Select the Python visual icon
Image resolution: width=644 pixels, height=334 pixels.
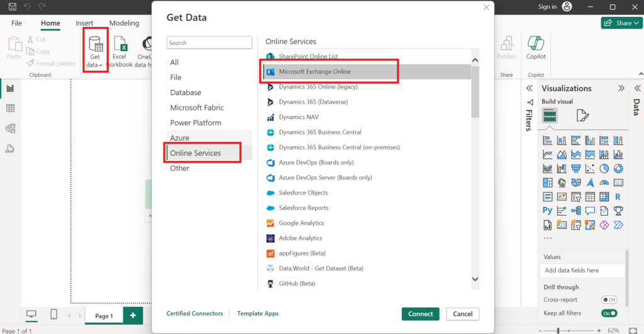pos(548,211)
